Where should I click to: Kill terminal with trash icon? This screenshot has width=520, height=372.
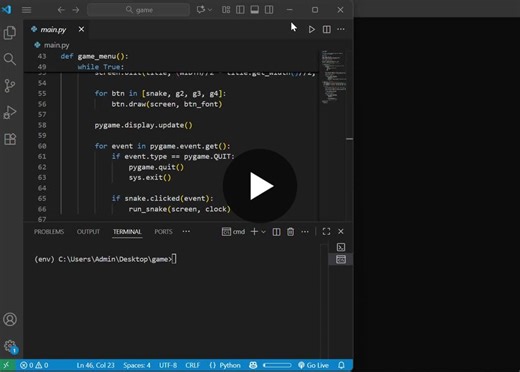[290, 232]
